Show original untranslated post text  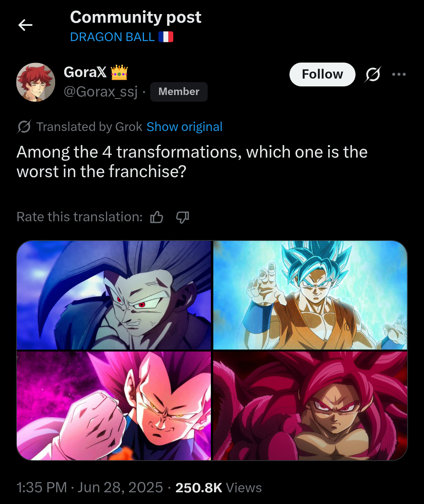[185, 127]
